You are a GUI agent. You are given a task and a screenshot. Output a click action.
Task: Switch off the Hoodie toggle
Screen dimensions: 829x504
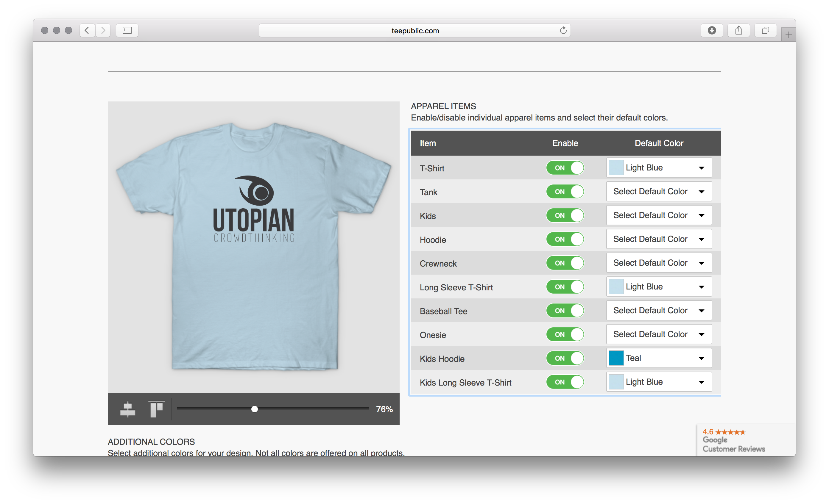[565, 239]
